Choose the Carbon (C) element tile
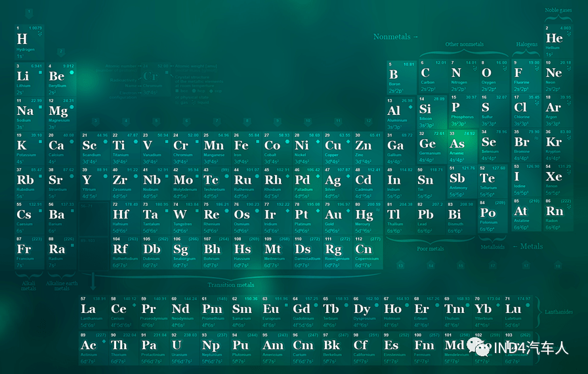588x374 pixels. click(x=432, y=76)
